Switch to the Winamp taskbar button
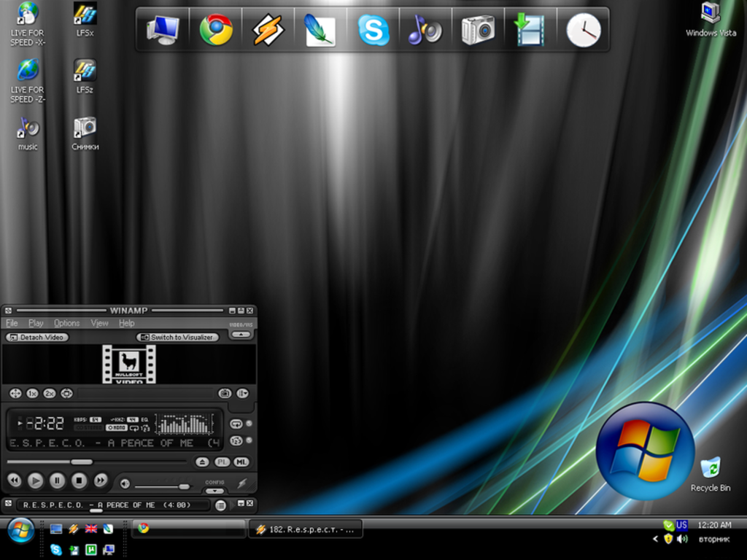 point(306,529)
